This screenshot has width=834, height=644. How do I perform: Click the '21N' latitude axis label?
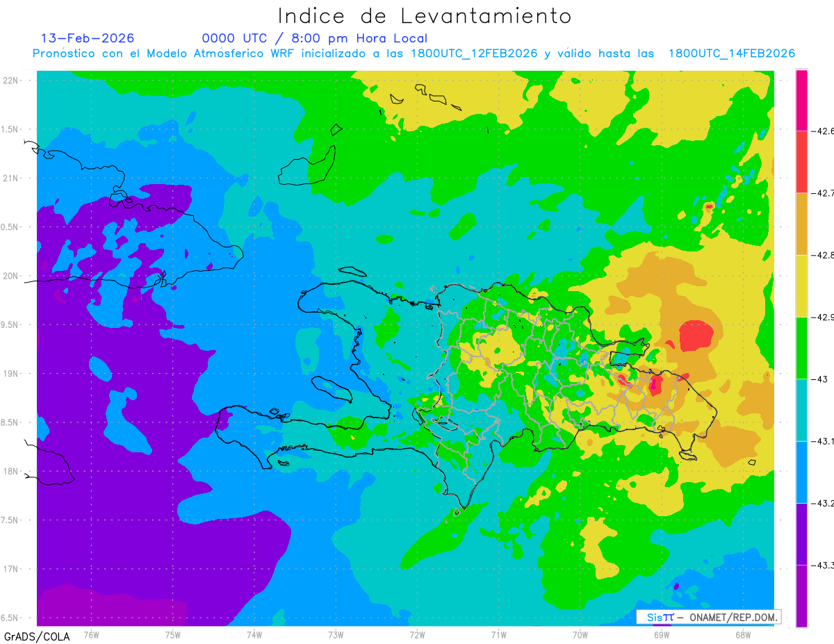click(x=10, y=179)
